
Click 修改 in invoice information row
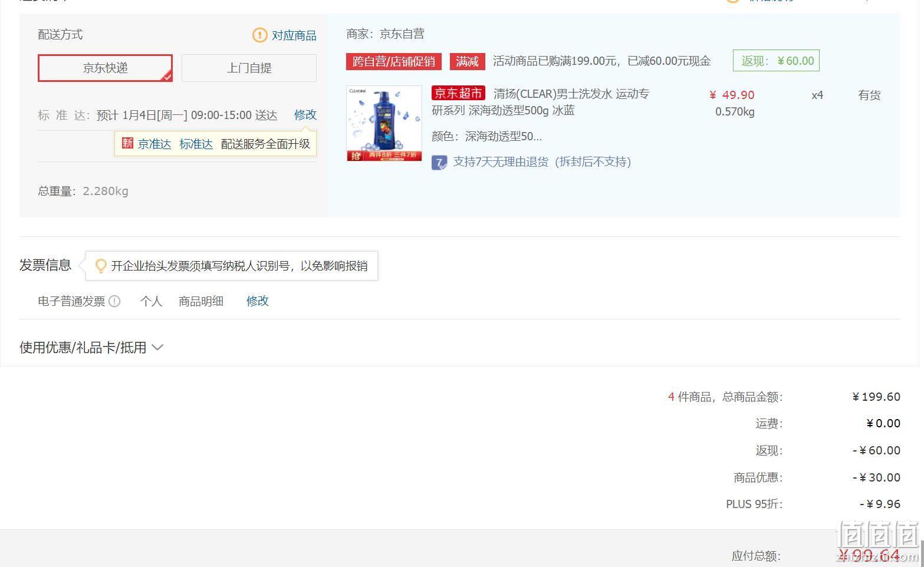258,301
